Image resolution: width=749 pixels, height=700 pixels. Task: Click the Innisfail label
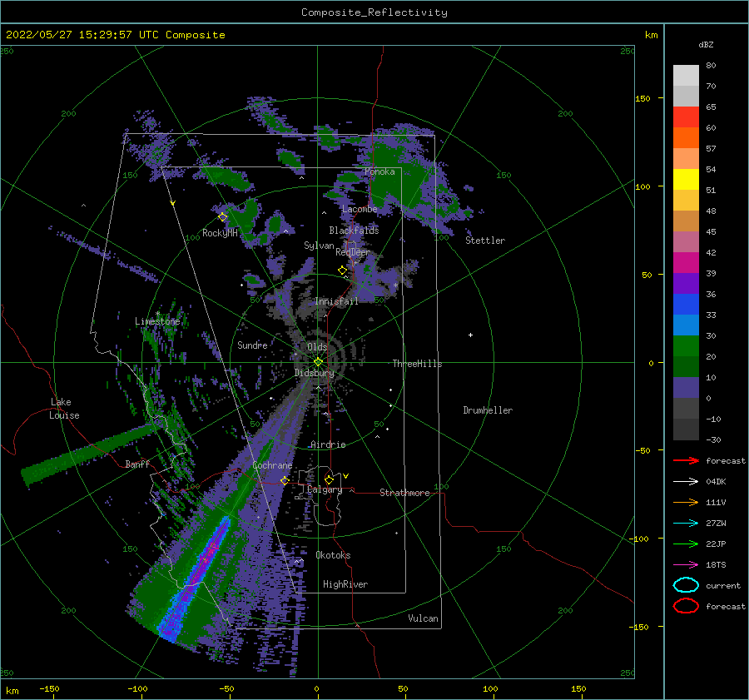(336, 301)
